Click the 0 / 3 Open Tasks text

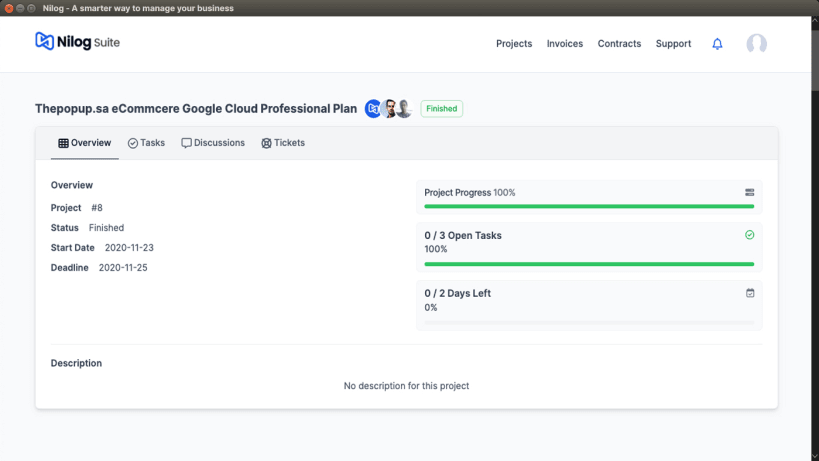[x=463, y=235]
